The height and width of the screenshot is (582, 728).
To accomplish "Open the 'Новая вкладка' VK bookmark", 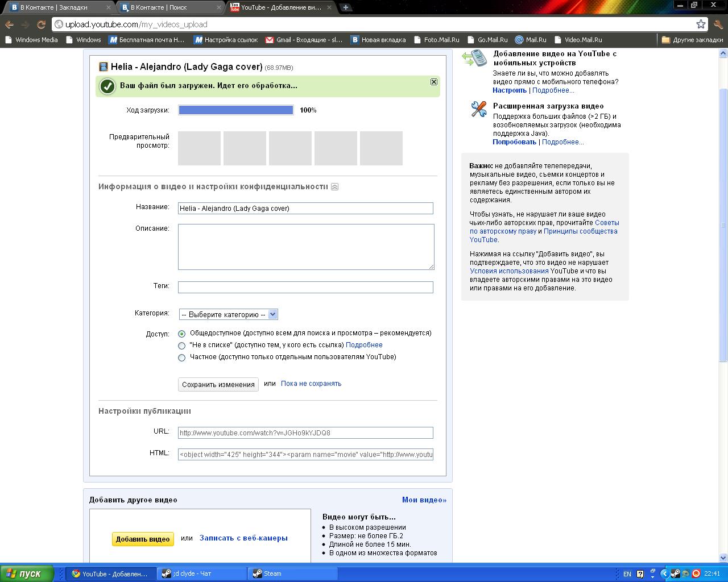I will point(378,40).
